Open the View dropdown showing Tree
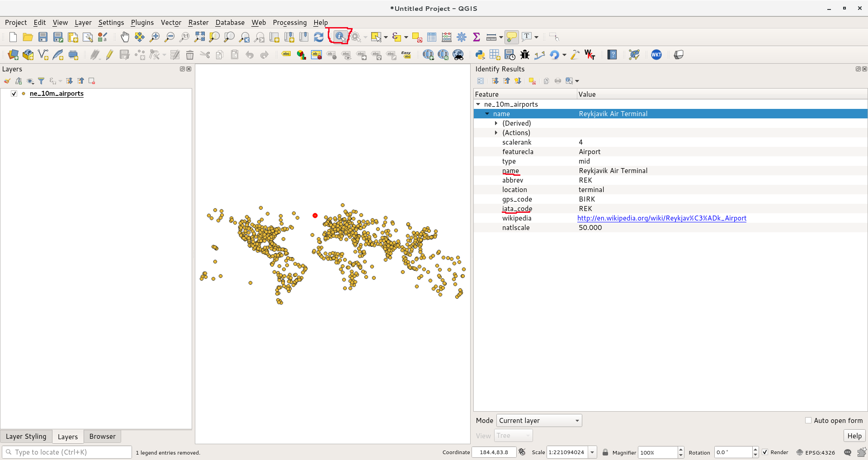 point(513,435)
